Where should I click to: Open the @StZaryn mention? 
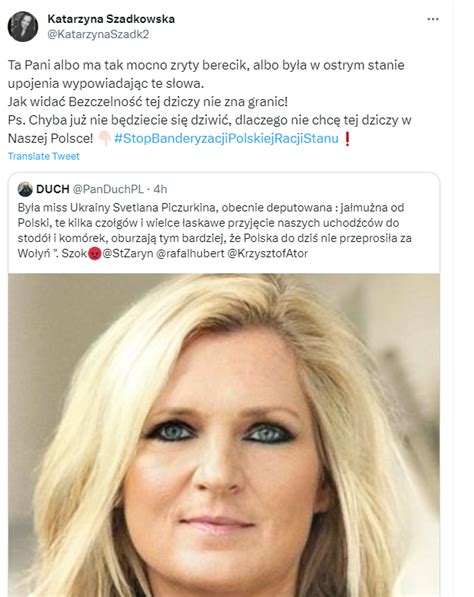point(128,254)
